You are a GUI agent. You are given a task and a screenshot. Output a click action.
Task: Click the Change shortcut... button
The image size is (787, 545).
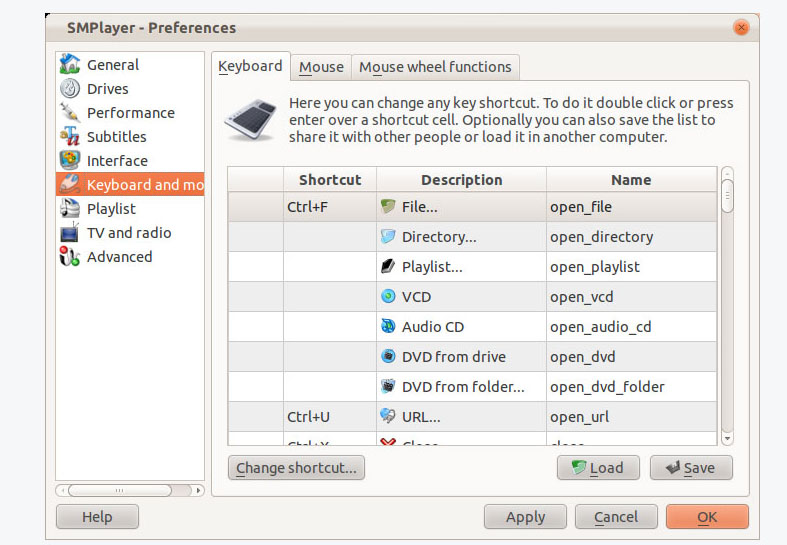296,468
